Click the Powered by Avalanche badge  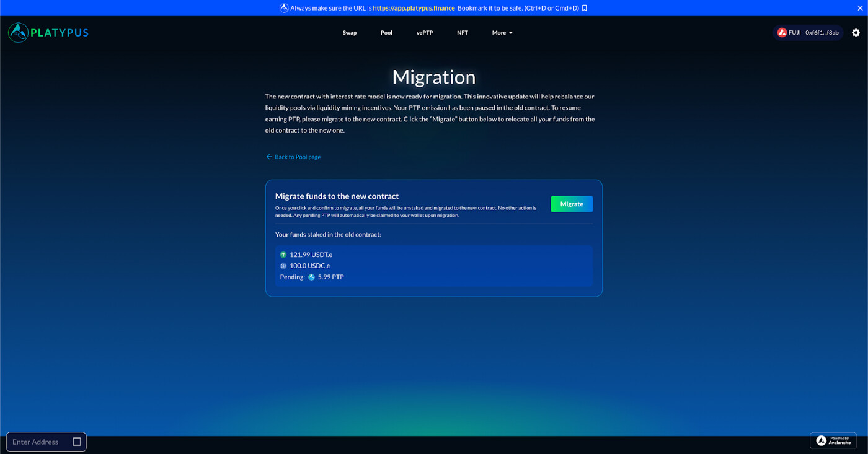click(833, 440)
